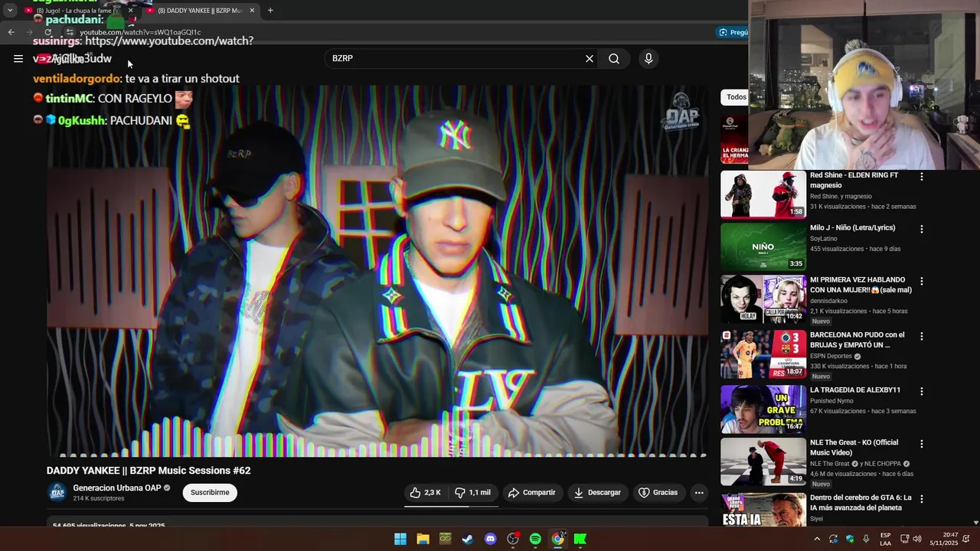The image size is (980, 551).
Task: Open Steam from the taskbar
Action: [467, 539]
